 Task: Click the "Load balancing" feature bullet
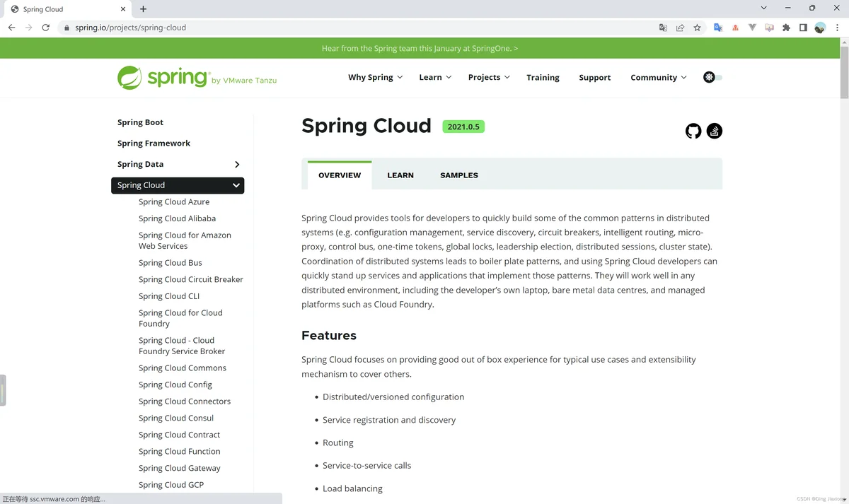click(x=352, y=488)
